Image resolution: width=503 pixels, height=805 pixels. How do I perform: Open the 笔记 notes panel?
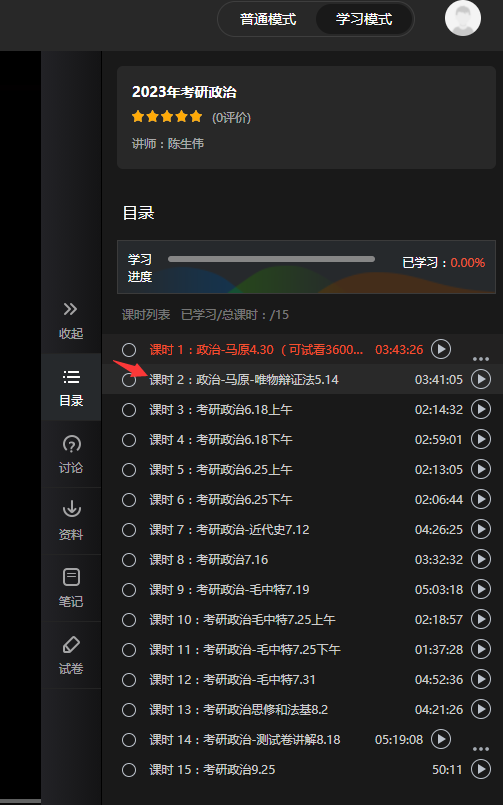(x=71, y=588)
